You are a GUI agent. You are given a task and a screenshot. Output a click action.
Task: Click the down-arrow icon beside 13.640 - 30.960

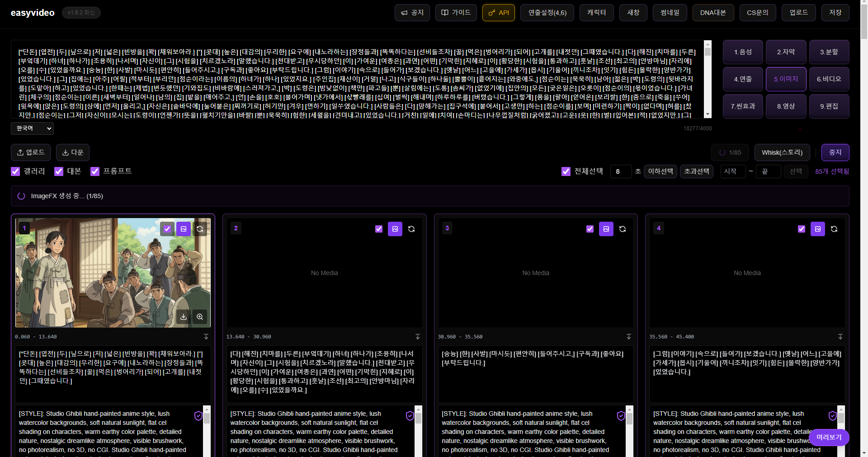point(417,337)
